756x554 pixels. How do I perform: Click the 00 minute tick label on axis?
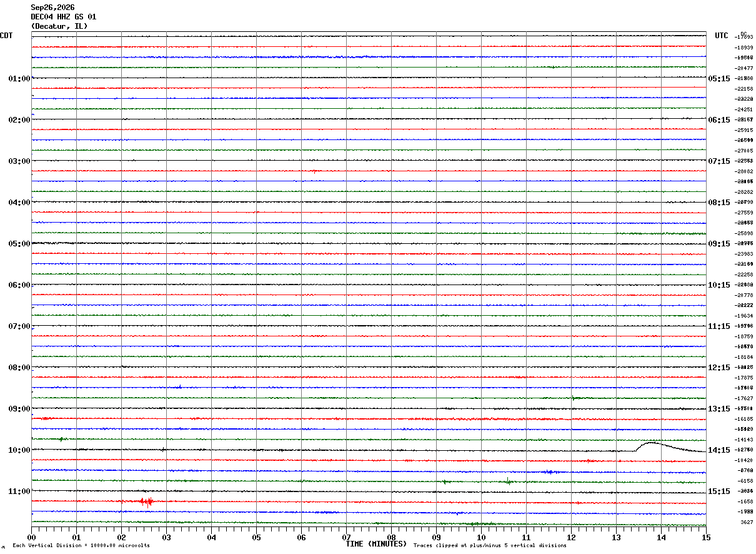tap(31, 537)
